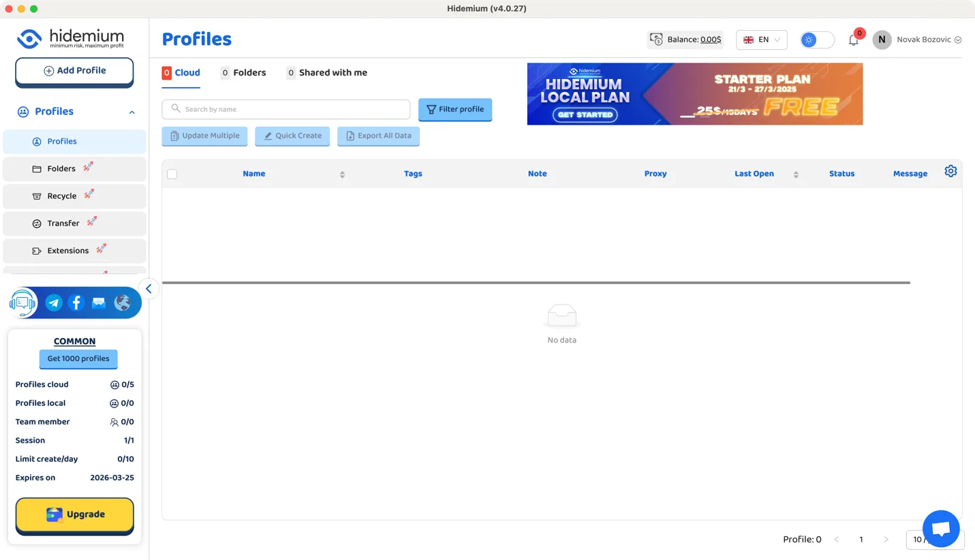Open Transfer in the sidebar menu
Image resolution: width=975 pixels, height=560 pixels.
[x=74, y=223]
